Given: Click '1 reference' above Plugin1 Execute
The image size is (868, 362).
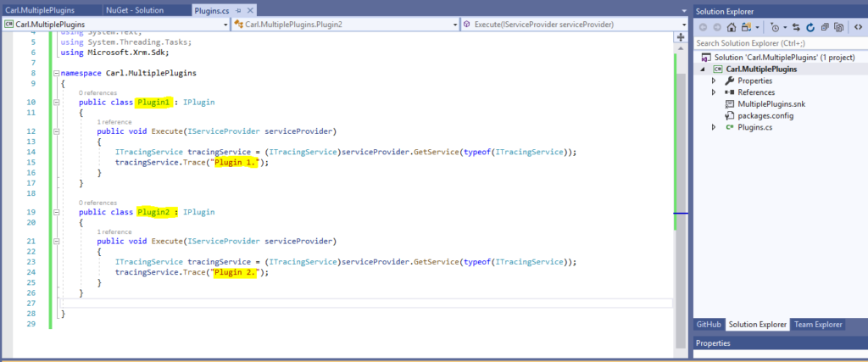Looking at the screenshot, I should (114, 122).
